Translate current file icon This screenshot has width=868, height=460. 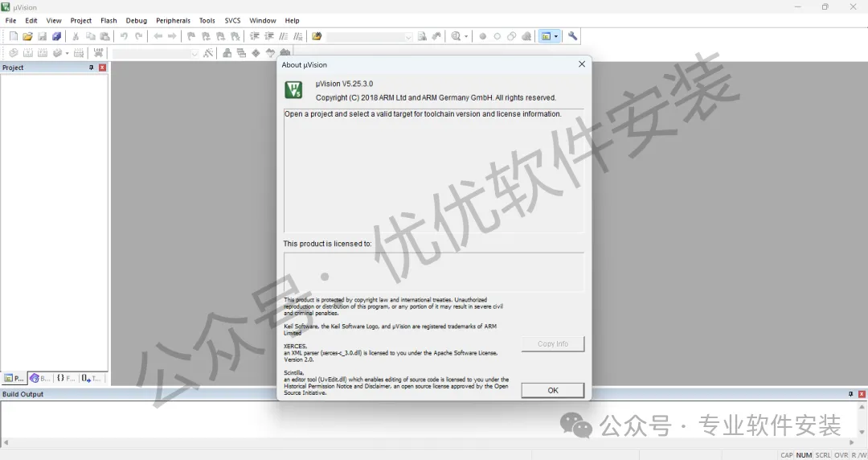click(14, 52)
